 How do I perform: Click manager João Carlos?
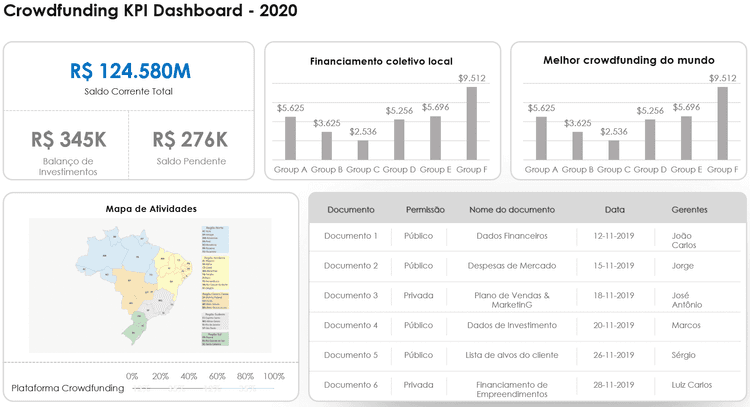[684, 240]
